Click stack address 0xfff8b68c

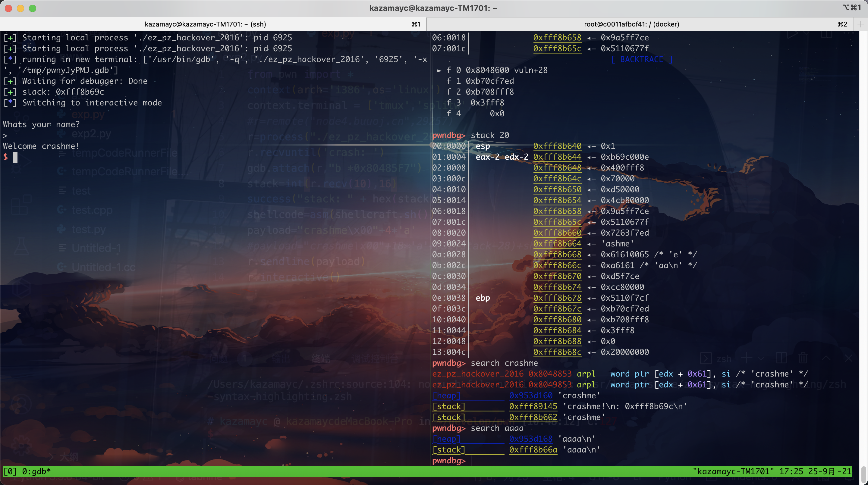(x=557, y=352)
